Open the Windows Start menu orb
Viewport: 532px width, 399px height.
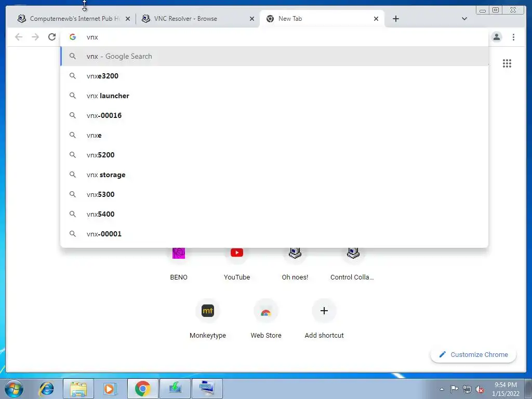pos(14,389)
